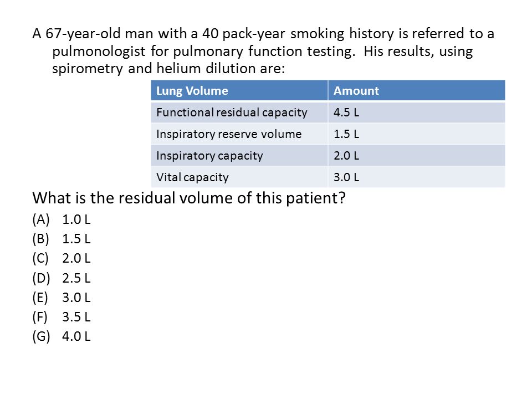
Task: Click the 67-year-old man case description
Action: (x=263, y=51)
